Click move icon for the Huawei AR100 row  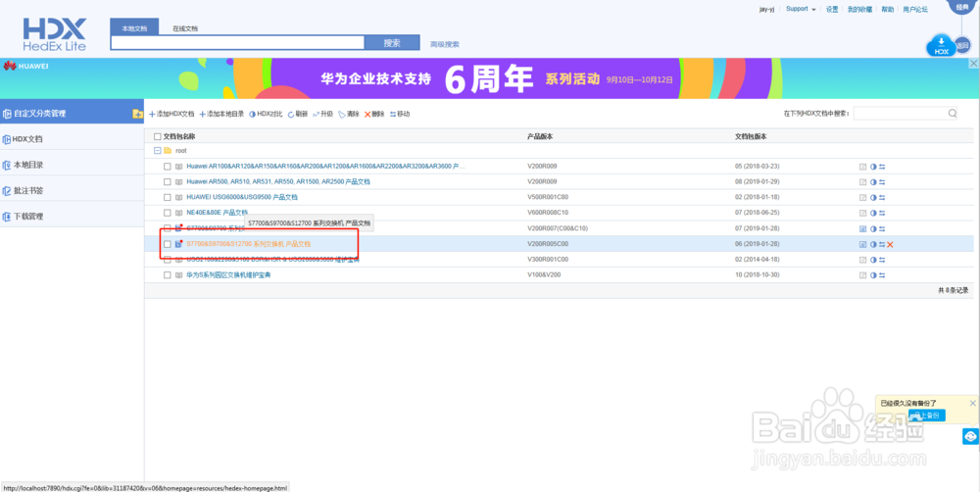882,167
